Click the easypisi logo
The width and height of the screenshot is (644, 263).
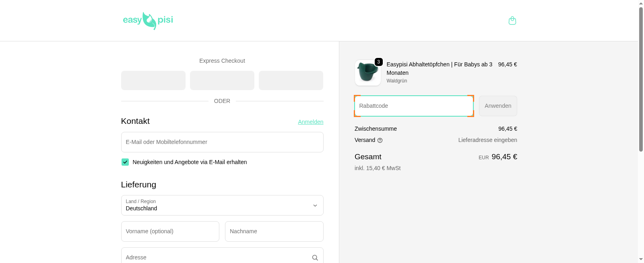(148, 21)
